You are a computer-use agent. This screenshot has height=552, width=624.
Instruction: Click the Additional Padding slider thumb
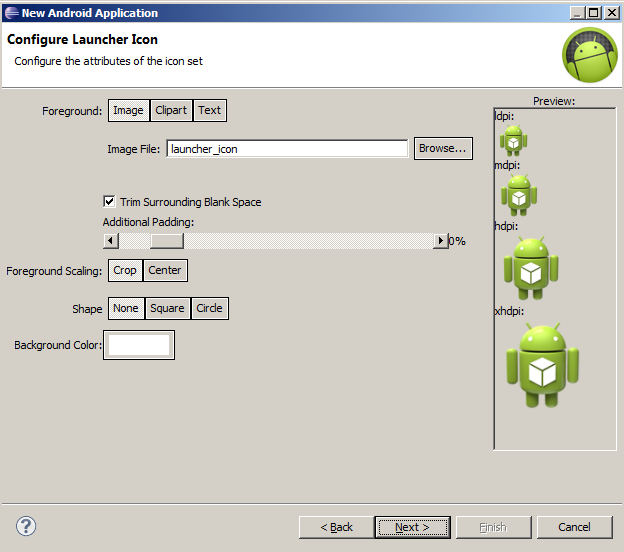click(167, 241)
